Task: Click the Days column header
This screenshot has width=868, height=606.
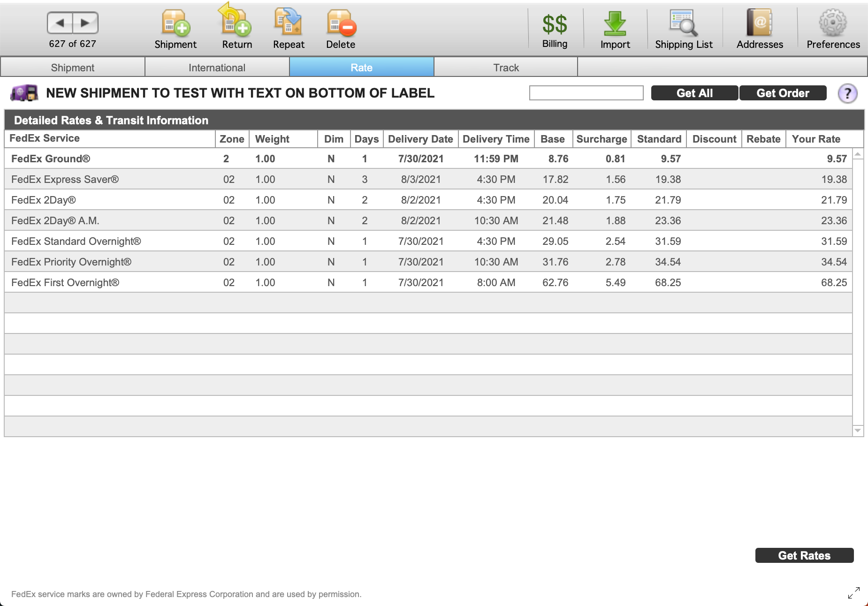Action: pyautogui.click(x=366, y=139)
